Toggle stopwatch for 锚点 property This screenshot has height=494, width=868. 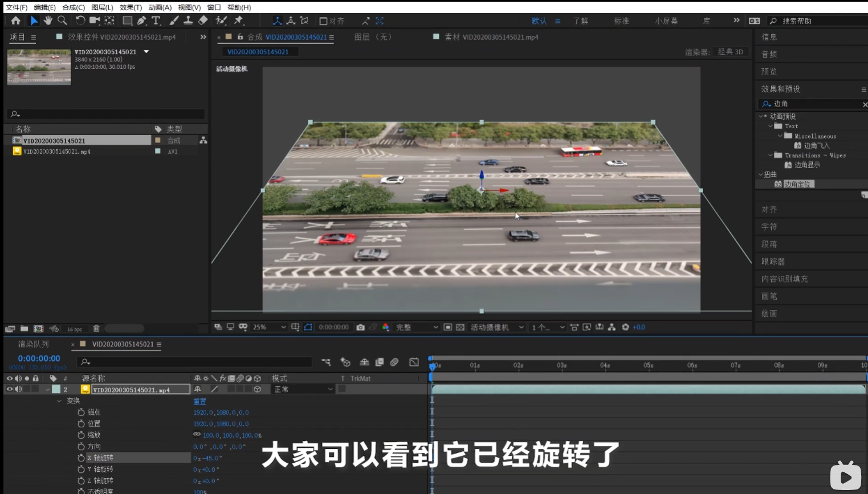click(x=81, y=412)
